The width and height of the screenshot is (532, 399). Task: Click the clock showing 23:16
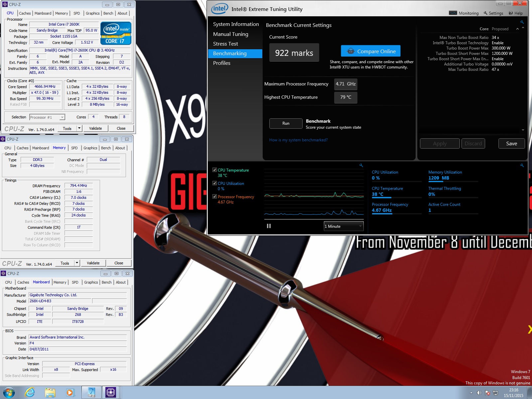(x=514, y=390)
